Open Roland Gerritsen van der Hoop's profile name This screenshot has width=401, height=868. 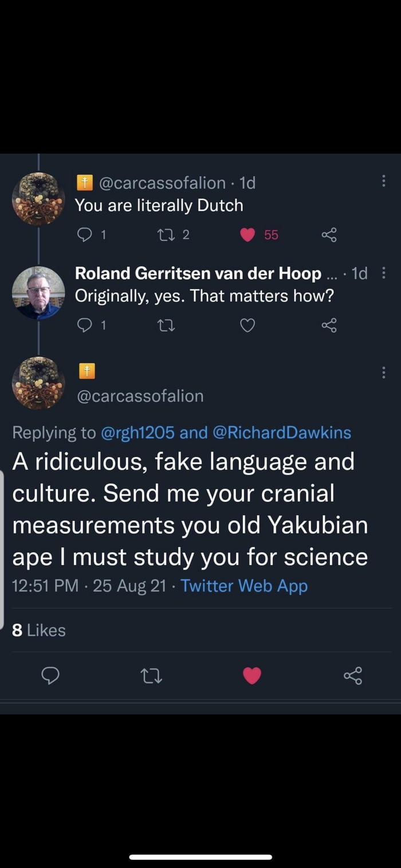(x=198, y=274)
